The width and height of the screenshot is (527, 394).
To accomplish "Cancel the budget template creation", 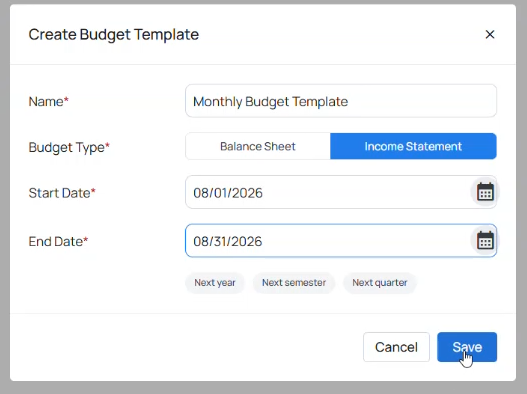I will pos(396,347).
